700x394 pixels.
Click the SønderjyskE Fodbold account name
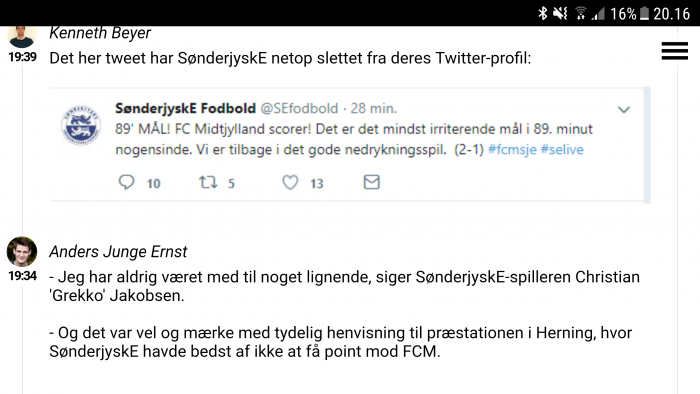[185, 108]
